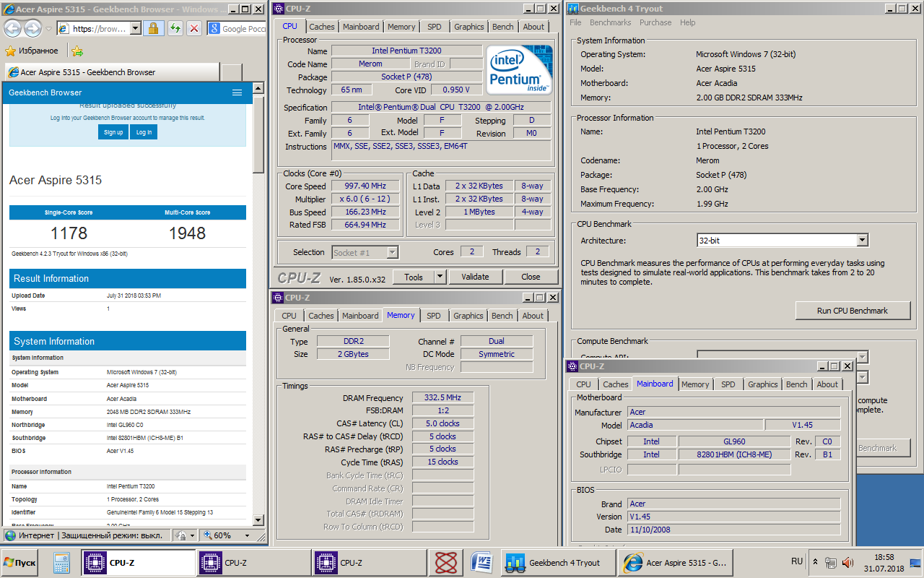The height and width of the screenshot is (578, 924).
Task: Click the Google search input field
Action: click(245, 28)
